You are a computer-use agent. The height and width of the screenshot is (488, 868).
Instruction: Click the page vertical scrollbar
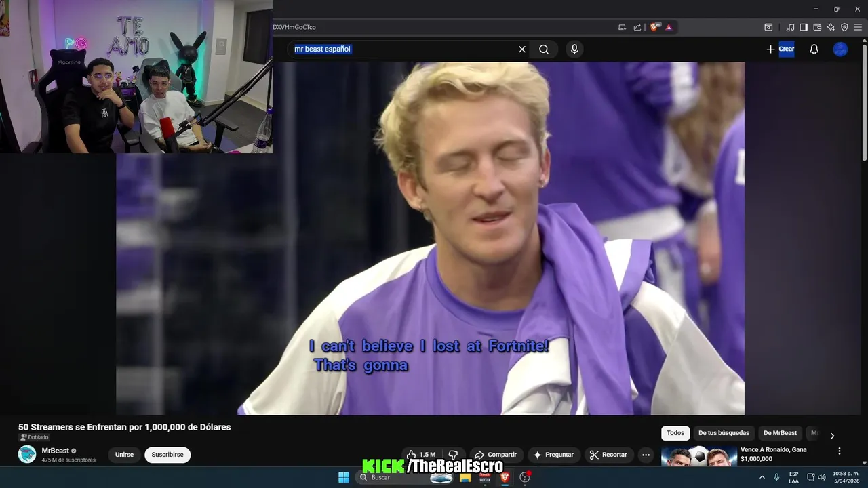[864, 102]
